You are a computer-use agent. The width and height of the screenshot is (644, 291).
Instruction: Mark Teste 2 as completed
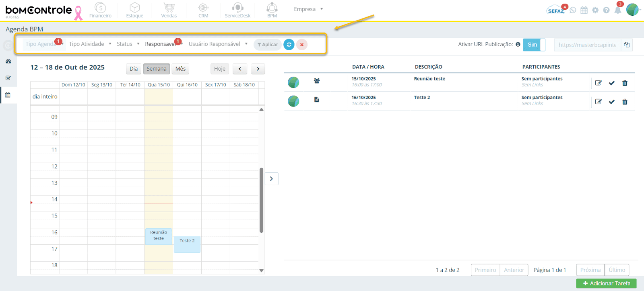(x=612, y=102)
